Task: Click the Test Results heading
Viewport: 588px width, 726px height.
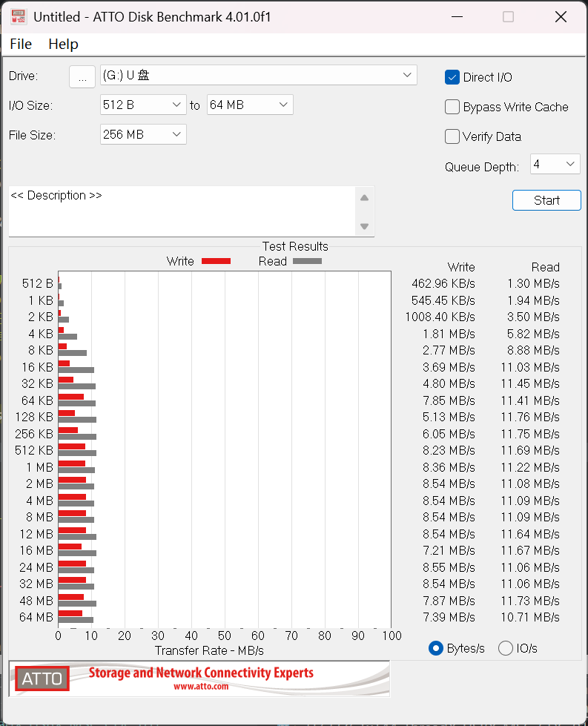Action: [295, 246]
